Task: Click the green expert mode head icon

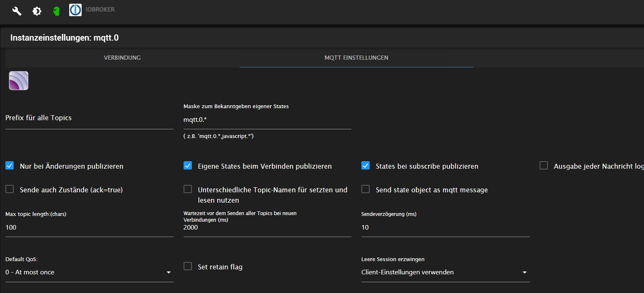Action: tap(57, 11)
